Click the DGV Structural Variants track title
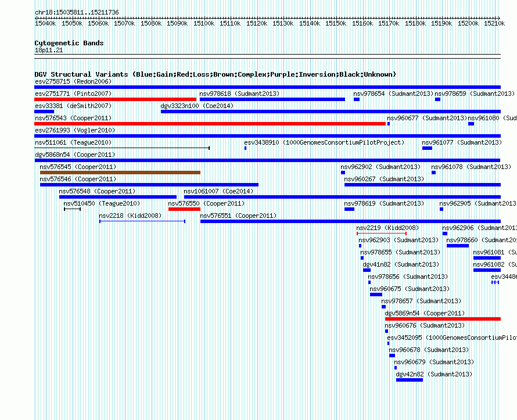Image resolution: width=517 pixels, height=420 pixels. (216, 74)
